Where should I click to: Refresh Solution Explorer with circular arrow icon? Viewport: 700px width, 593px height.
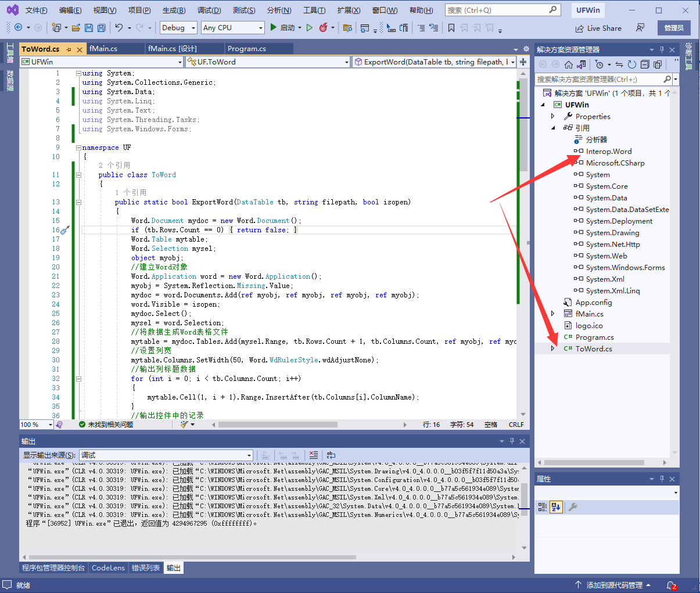632,64
